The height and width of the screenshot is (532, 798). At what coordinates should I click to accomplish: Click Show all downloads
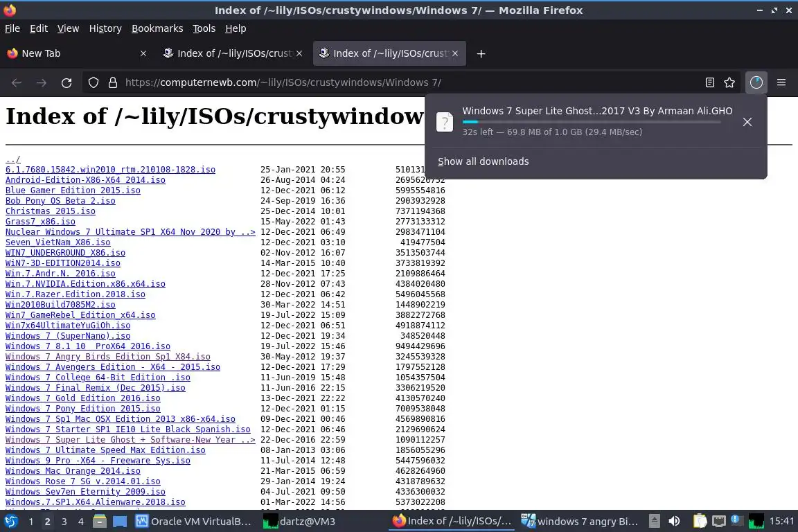click(484, 161)
